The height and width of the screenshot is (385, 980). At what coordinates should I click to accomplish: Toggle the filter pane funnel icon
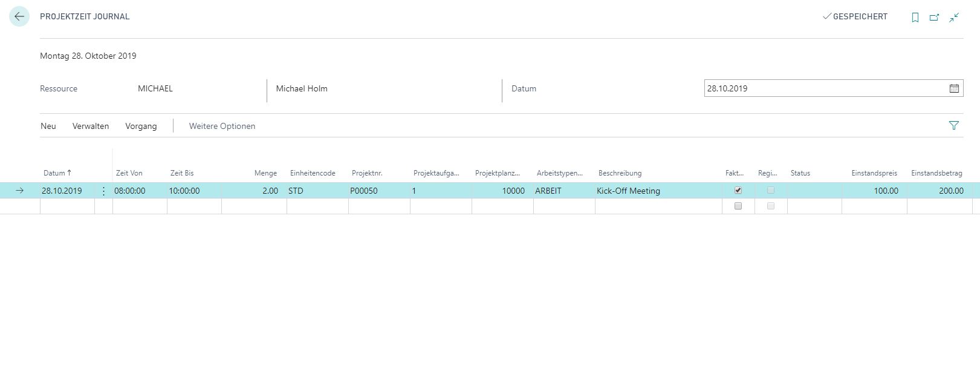point(954,125)
